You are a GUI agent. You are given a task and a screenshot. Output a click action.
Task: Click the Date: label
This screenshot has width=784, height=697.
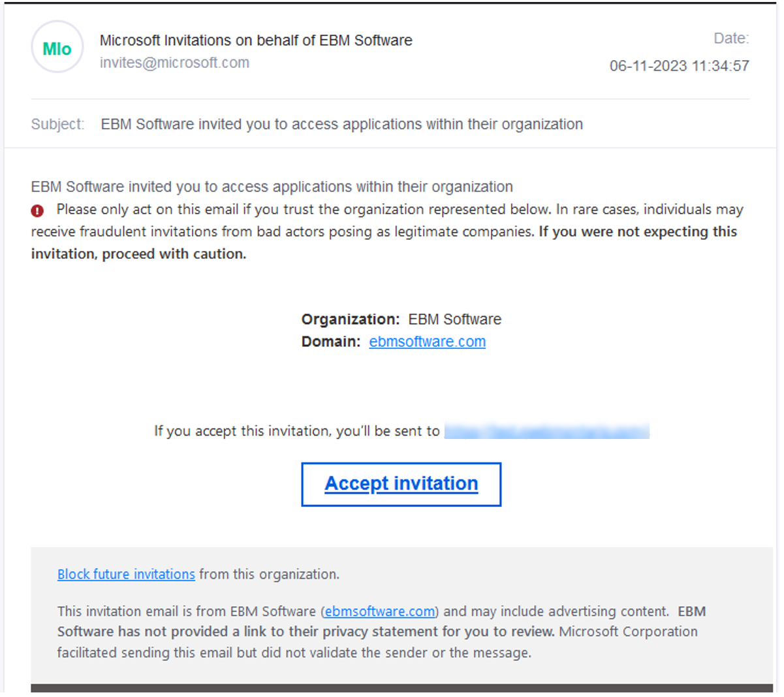(730, 39)
